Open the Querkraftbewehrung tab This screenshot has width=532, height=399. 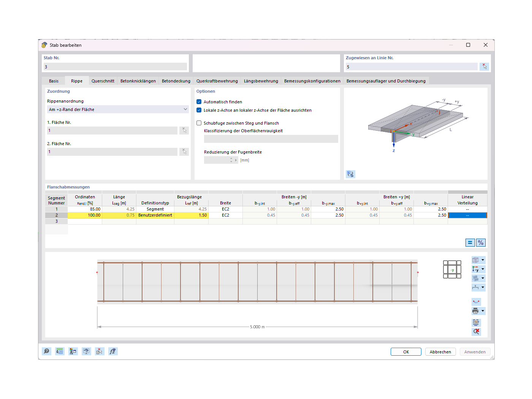(x=217, y=81)
